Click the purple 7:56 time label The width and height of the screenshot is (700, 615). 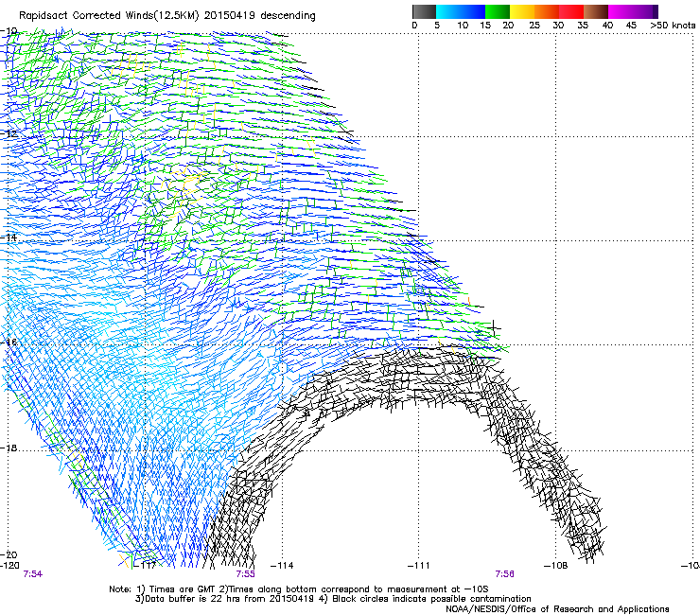[504, 574]
